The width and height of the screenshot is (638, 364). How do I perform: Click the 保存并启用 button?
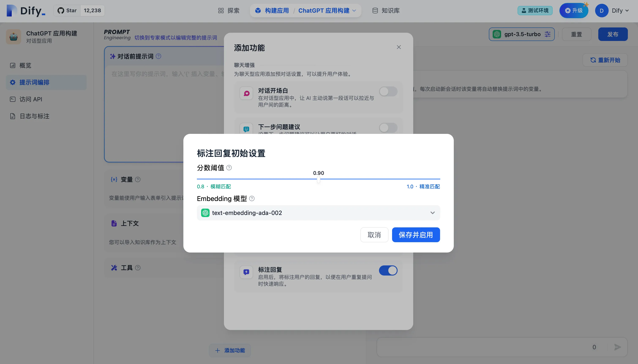416,235
